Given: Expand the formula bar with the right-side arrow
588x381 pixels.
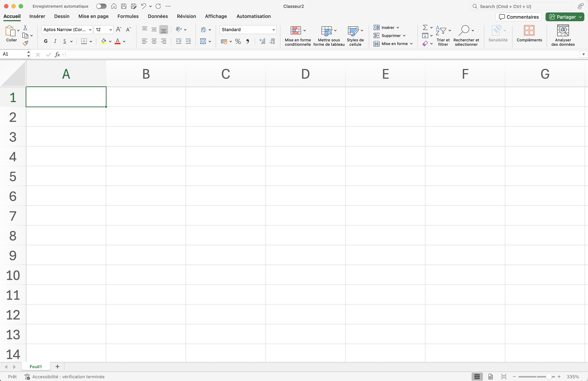Looking at the screenshot, I should click(x=583, y=54).
